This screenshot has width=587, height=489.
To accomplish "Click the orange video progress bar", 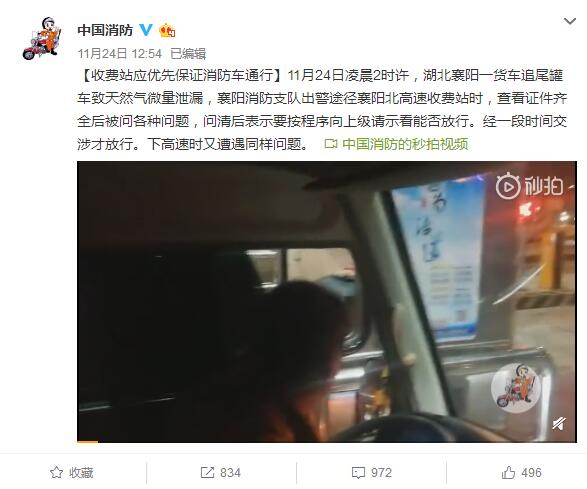I will (88, 441).
